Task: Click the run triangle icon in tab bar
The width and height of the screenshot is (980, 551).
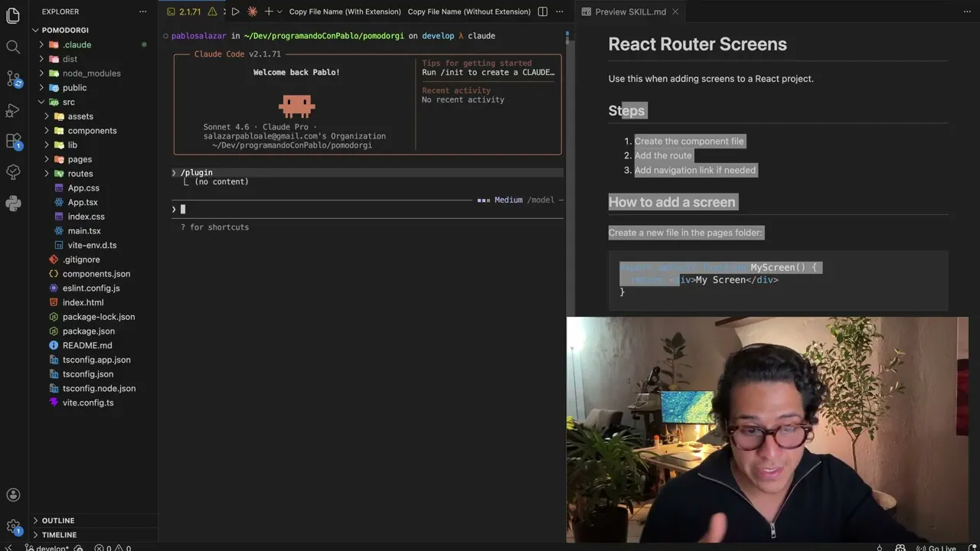Action: [235, 11]
